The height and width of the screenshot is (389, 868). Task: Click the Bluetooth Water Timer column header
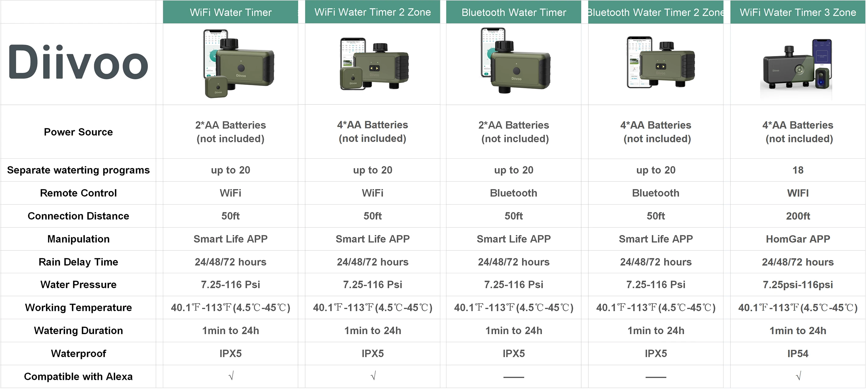tap(514, 12)
